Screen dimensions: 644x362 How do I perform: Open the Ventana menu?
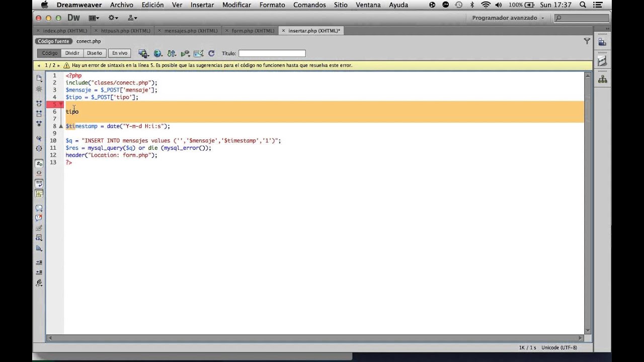point(368,5)
